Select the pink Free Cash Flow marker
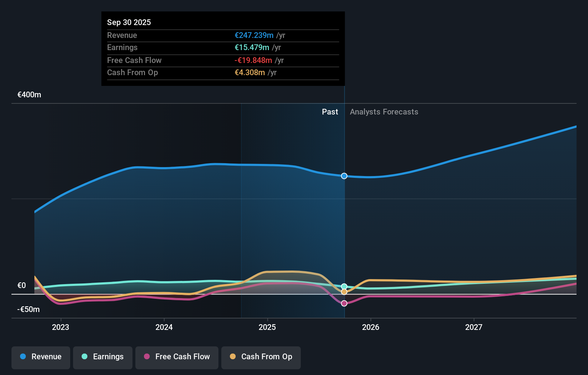Viewport: 588px width, 375px height. coord(344,303)
